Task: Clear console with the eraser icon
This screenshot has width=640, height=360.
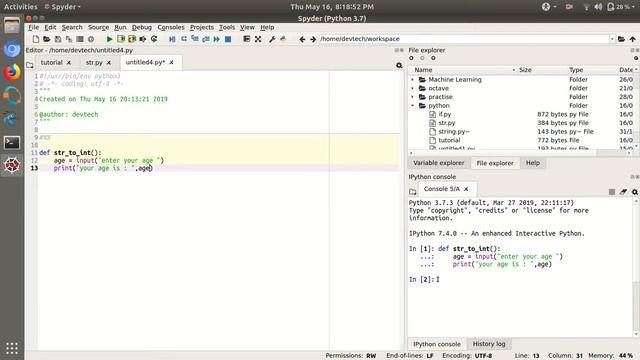Action: point(623,192)
